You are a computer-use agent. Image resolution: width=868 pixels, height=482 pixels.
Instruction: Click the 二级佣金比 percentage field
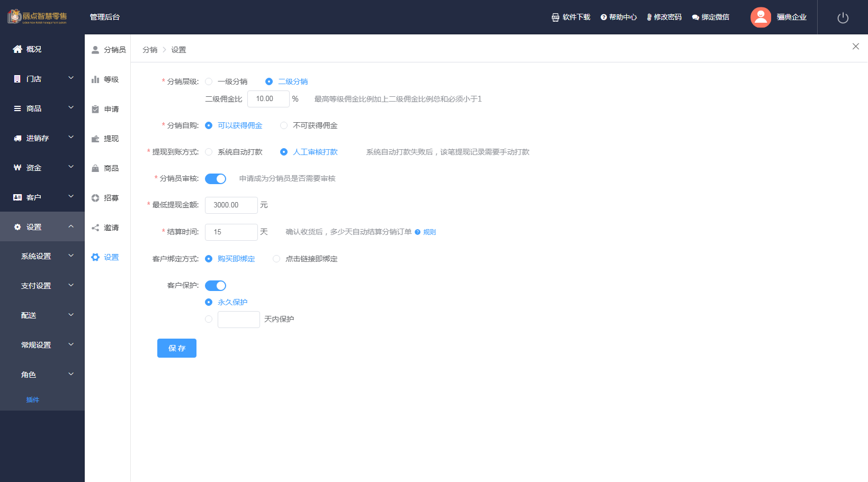click(x=269, y=99)
